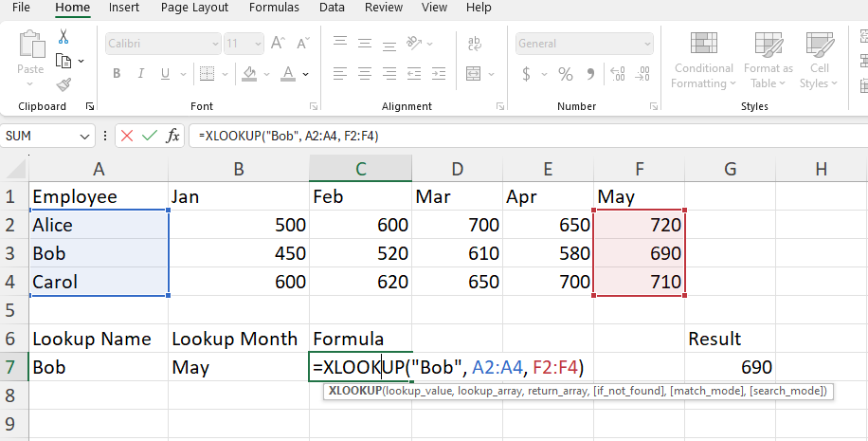Viewport: 868px width, 441px height.
Task: Click the Fill Color paint bucket swatch
Action: (x=249, y=74)
